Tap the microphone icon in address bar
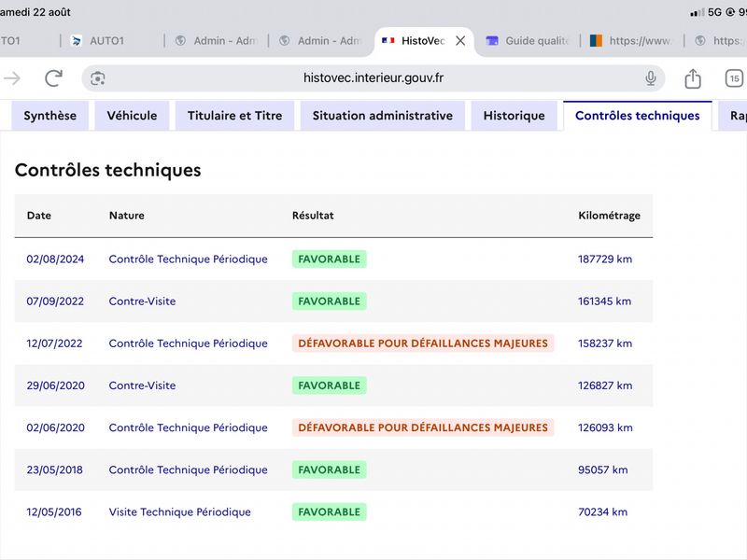Viewport: 747px width, 560px height. point(650,78)
